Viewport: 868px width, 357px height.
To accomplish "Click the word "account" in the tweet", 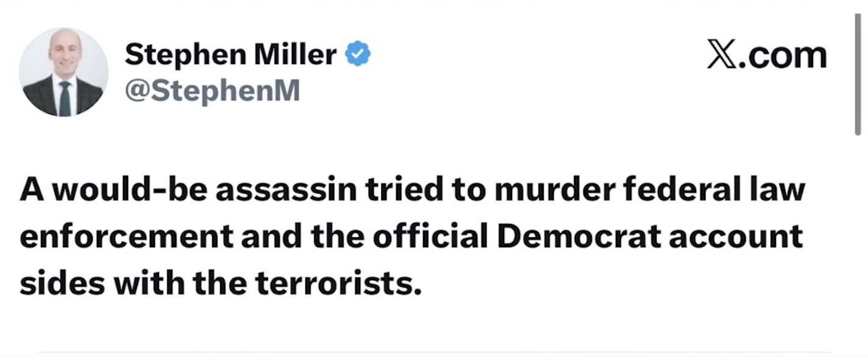I will [735, 237].
